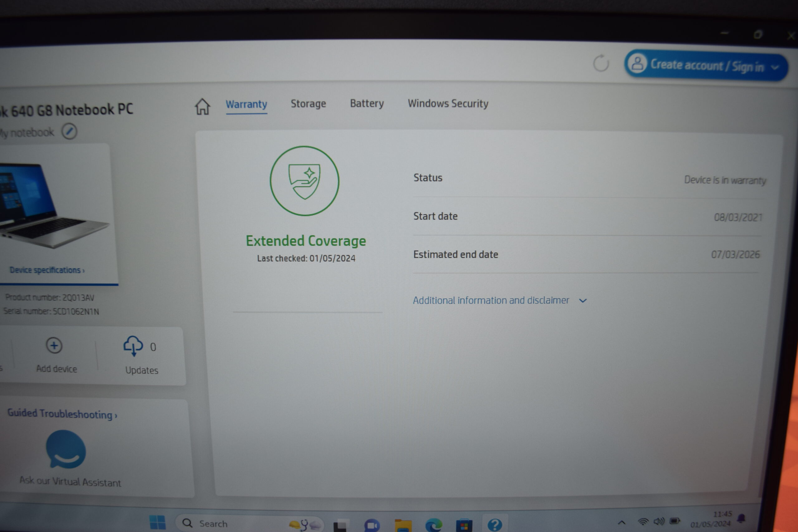798x532 pixels.
Task: Click the Estimated end date 07/03/2026
Action: point(735,254)
